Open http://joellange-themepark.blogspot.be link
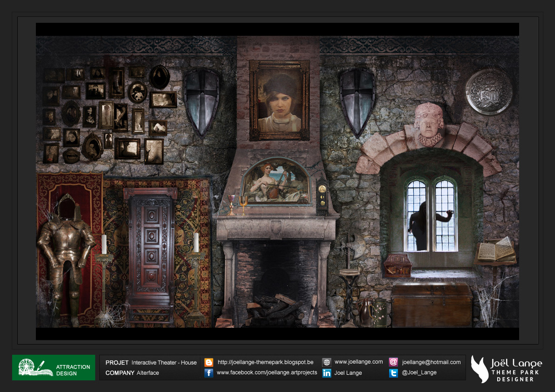The image size is (555, 392). pyautogui.click(x=266, y=362)
